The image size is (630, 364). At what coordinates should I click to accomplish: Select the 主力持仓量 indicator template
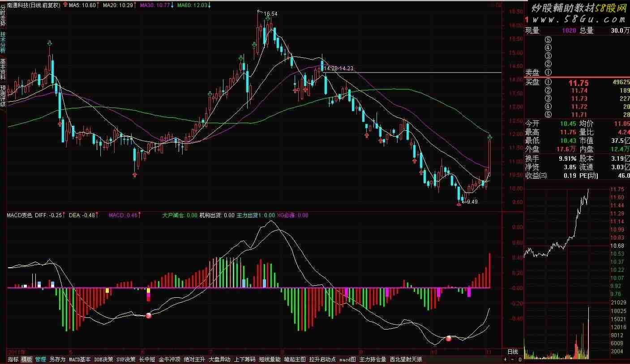pos(373,359)
